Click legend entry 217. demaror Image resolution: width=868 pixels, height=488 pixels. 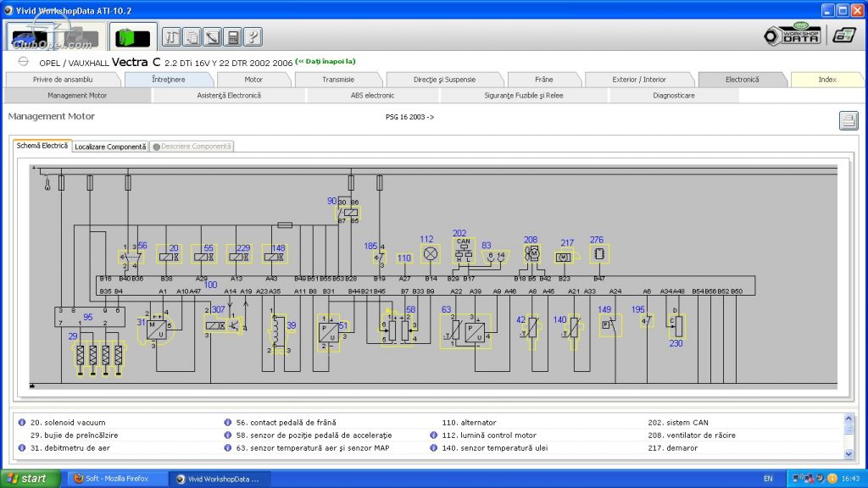click(x=673, y=448)
